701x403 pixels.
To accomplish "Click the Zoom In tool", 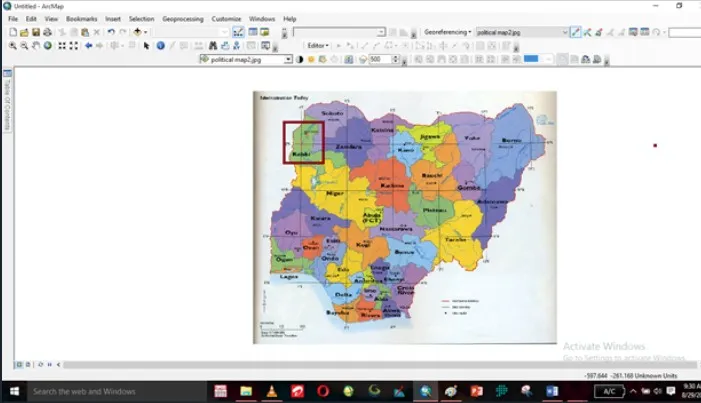I will (13, 46).
